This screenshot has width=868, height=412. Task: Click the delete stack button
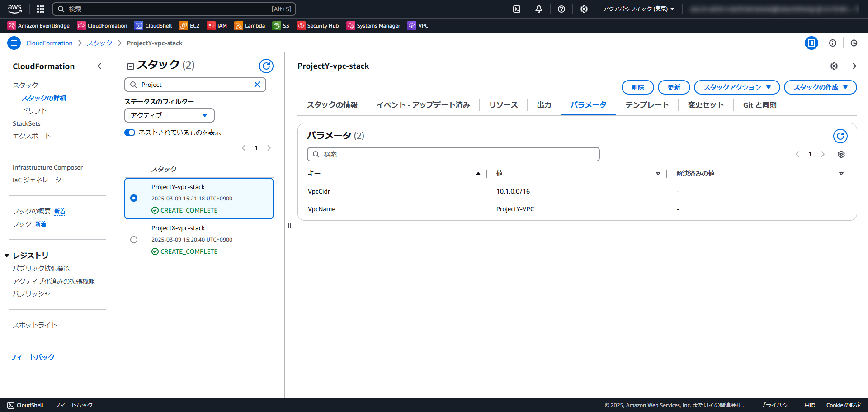click(x=638, y=87)
